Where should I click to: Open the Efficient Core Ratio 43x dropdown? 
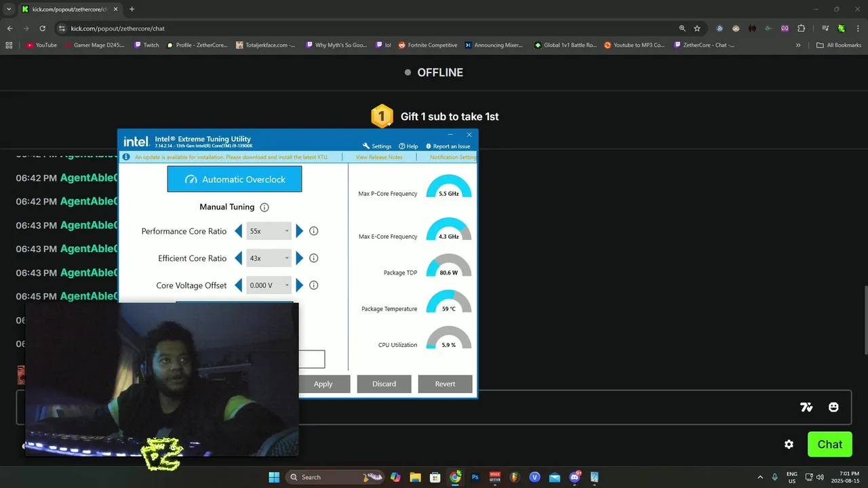pyautogui.click(x=269, y=258)
